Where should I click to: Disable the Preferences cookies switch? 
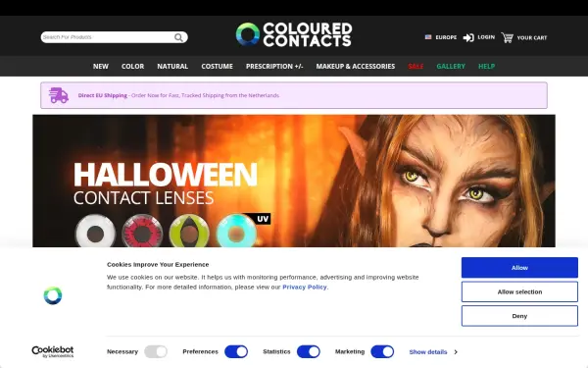[236, 352]
